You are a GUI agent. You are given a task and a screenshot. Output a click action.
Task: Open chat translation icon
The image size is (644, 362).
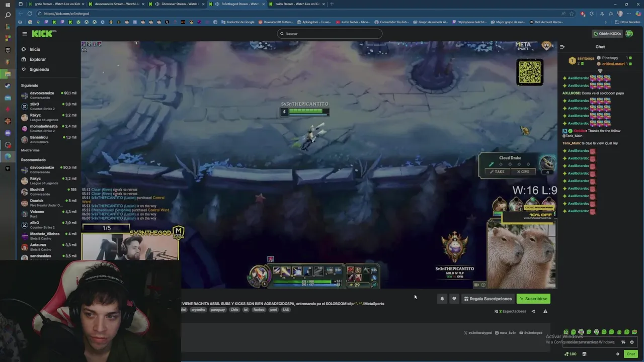click(623, 342)
